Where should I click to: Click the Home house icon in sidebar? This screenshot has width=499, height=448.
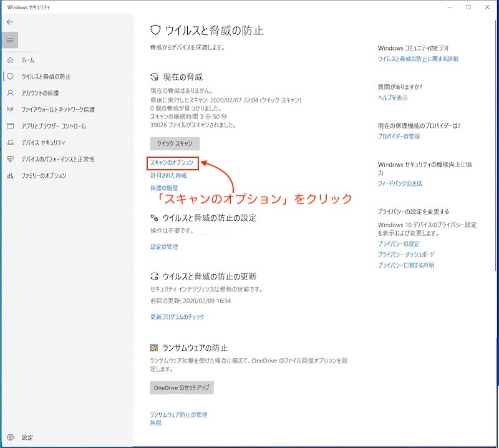click(11, 60)
